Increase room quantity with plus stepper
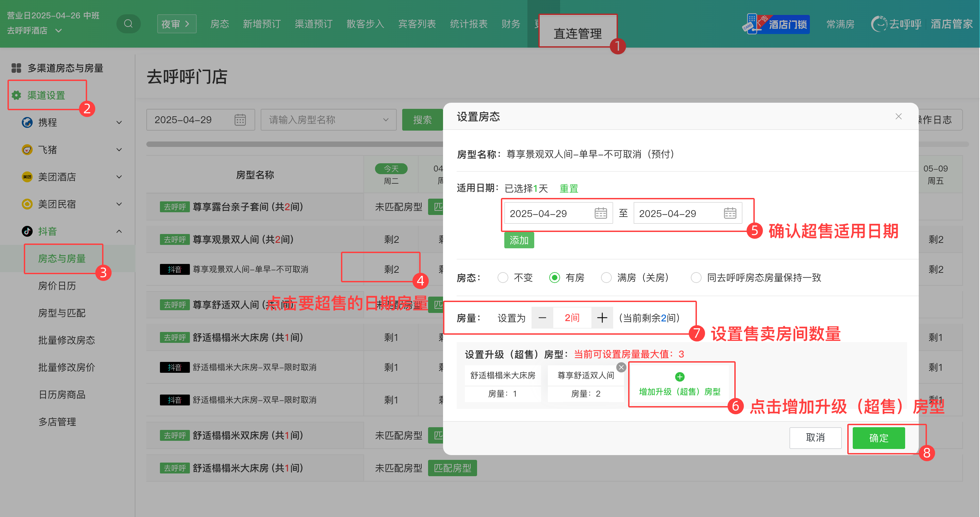The image size is (980, 517). click(x=602, y=318)
